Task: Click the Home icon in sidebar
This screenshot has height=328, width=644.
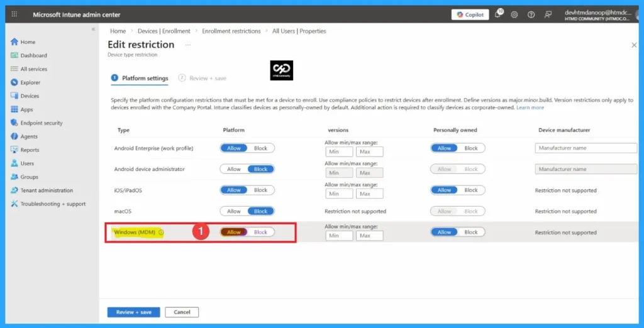Action: (14, 42)
